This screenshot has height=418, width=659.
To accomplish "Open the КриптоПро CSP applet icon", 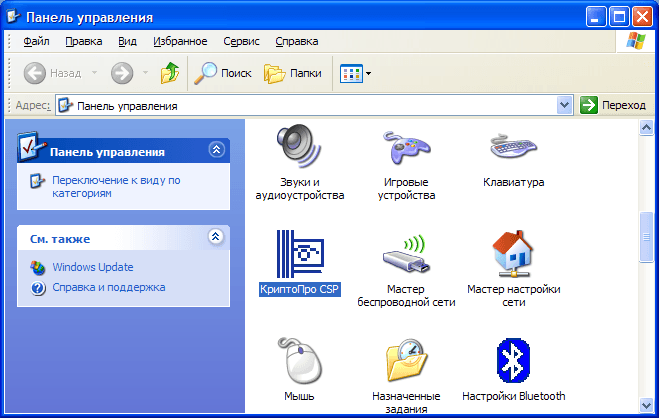I will (300, 256).
